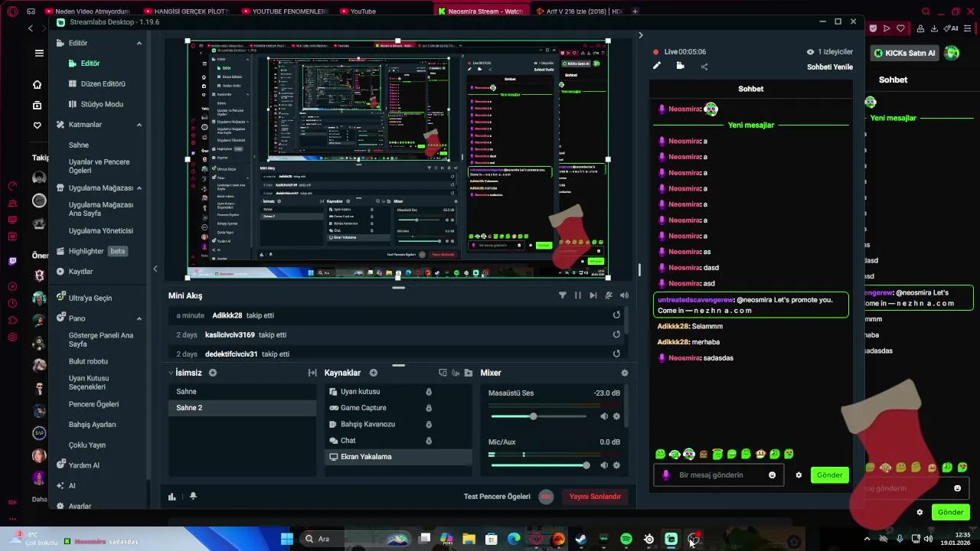Image resolution: width=980 pixels, height=551 pixels.
Task: Add a new source in Kaynaklar
Action: [374, 373]
